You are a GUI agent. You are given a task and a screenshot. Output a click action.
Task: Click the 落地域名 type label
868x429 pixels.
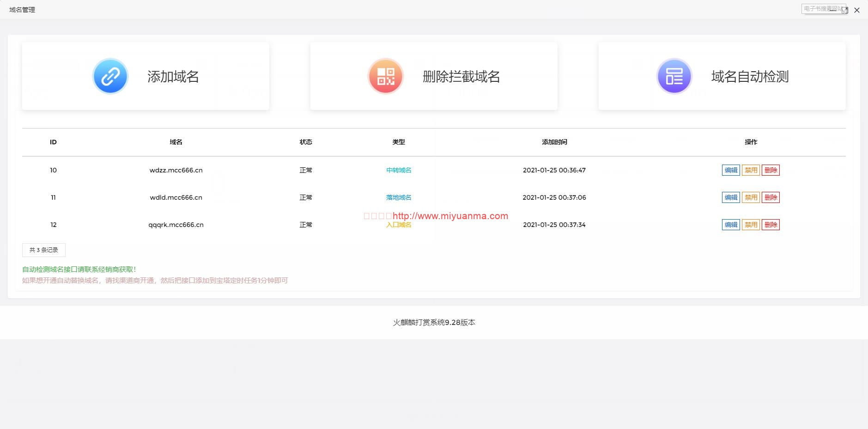coord(399,197)
